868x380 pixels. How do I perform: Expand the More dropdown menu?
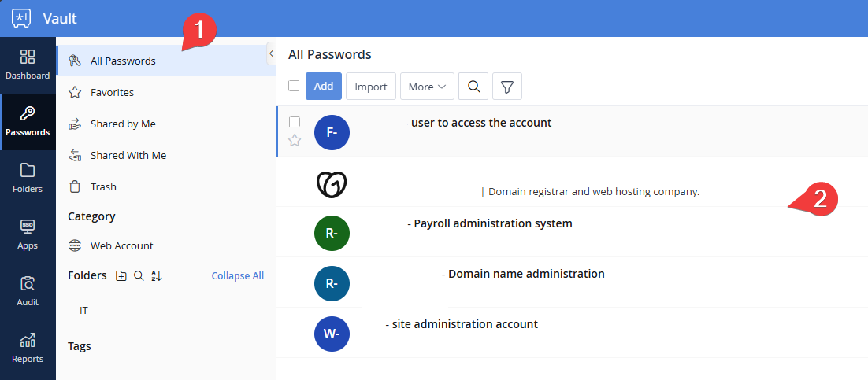click(427, 87)
